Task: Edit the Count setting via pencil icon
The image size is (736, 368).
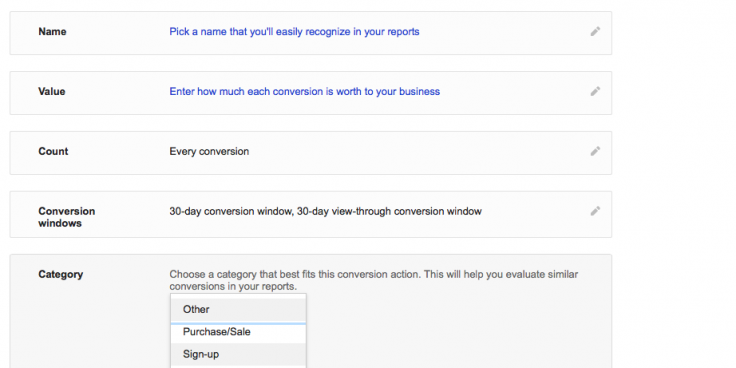Action: (595, 151)
